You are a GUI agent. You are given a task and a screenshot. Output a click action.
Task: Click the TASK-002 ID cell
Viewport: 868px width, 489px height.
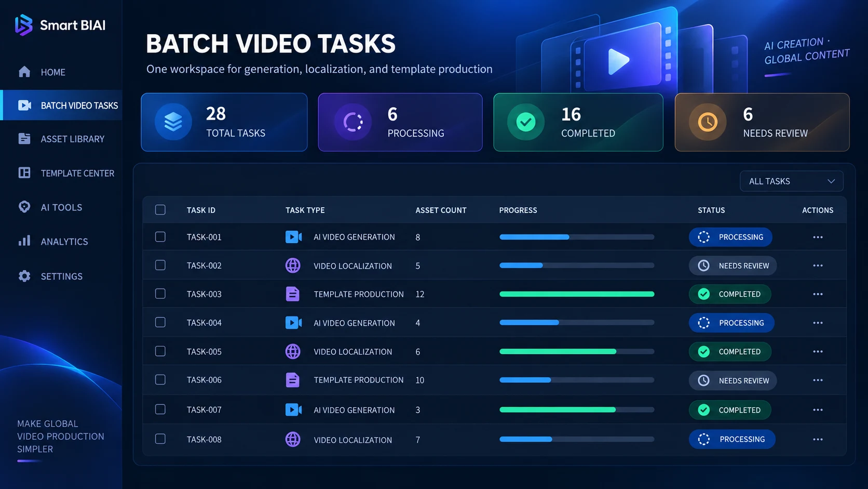coord(204,266)
